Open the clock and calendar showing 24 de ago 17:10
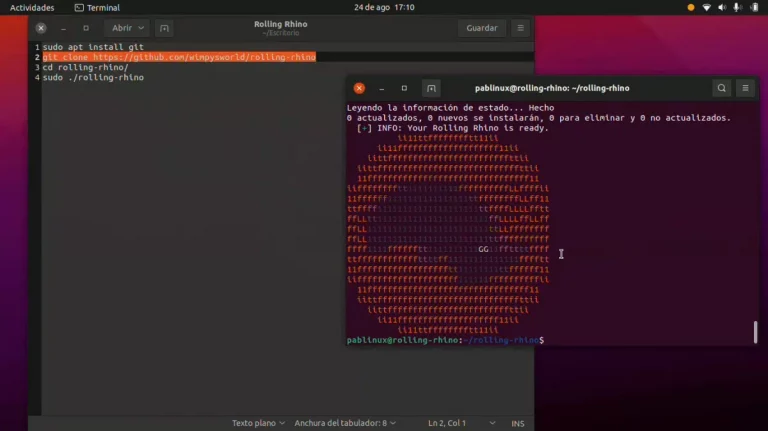Image resolution: width=768 pixels, height=431 pixels. (384, 7)
